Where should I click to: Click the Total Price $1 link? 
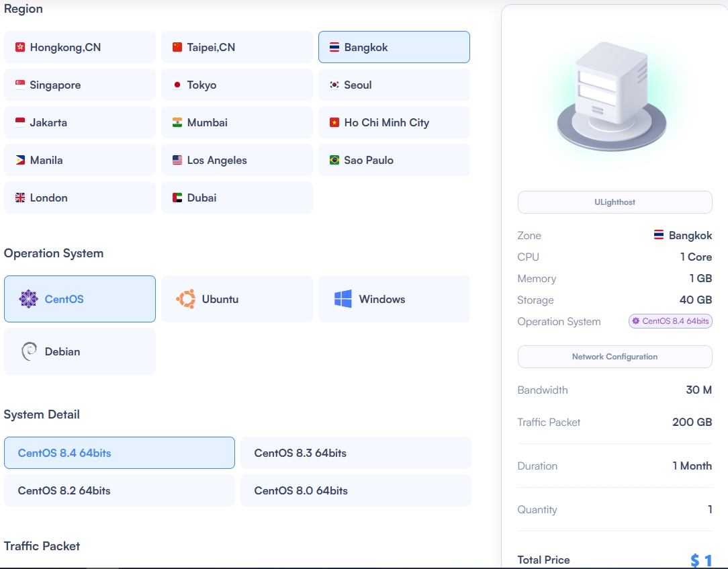[702, 559]
